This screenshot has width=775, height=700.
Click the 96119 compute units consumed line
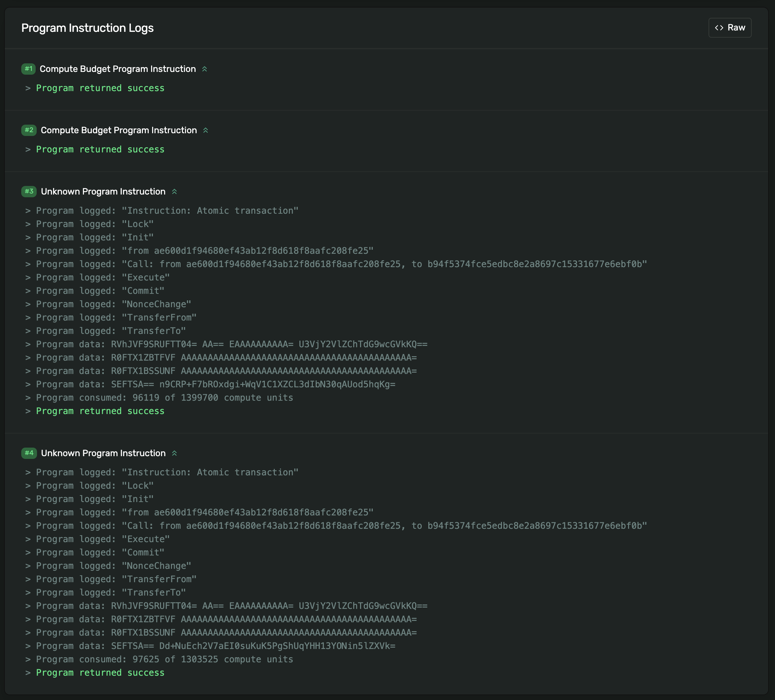click(x=164, y=398)
